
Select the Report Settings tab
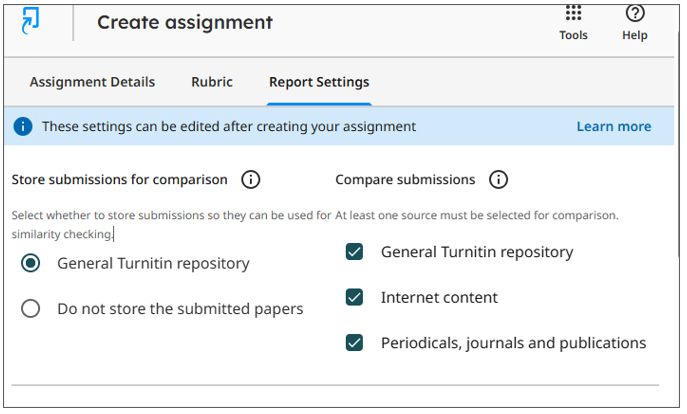(x=319, y=82)
